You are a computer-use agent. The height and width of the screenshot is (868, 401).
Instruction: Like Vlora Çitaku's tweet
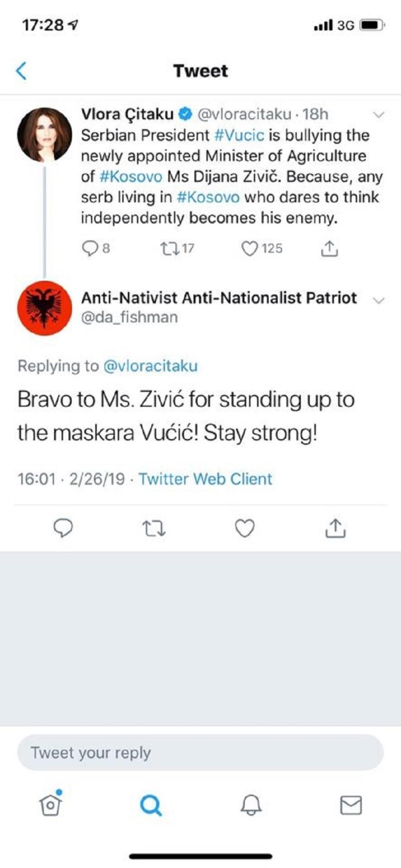249,249
